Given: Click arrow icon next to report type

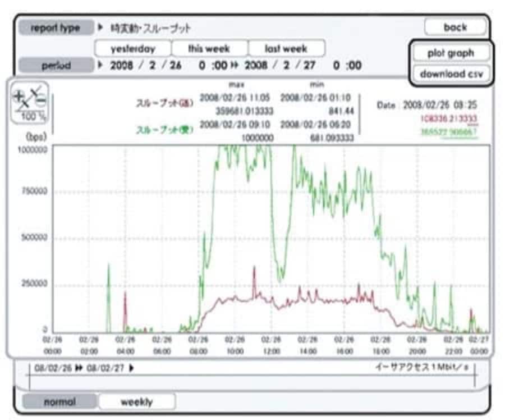Looking at the screenshot, I should point(102,28).
